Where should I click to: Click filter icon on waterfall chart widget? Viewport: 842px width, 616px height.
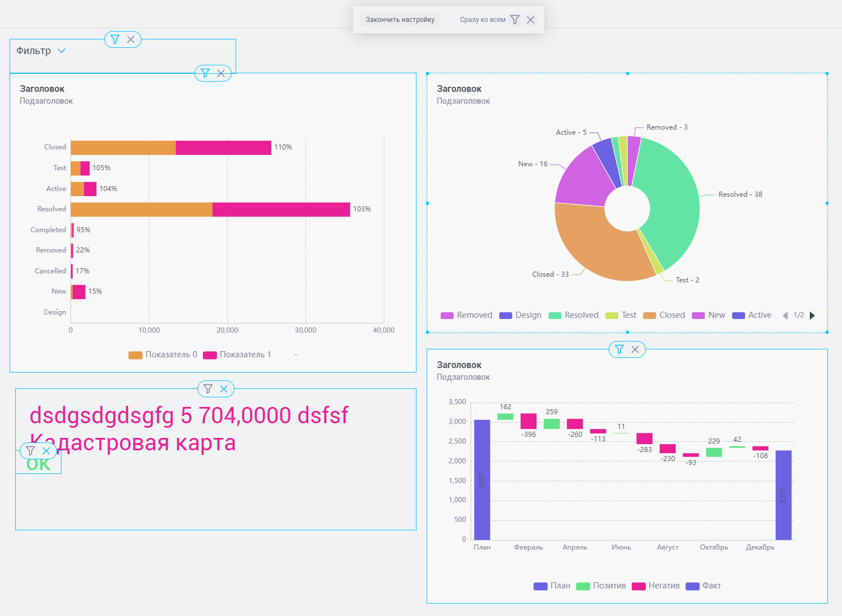[x=619, y=349]
